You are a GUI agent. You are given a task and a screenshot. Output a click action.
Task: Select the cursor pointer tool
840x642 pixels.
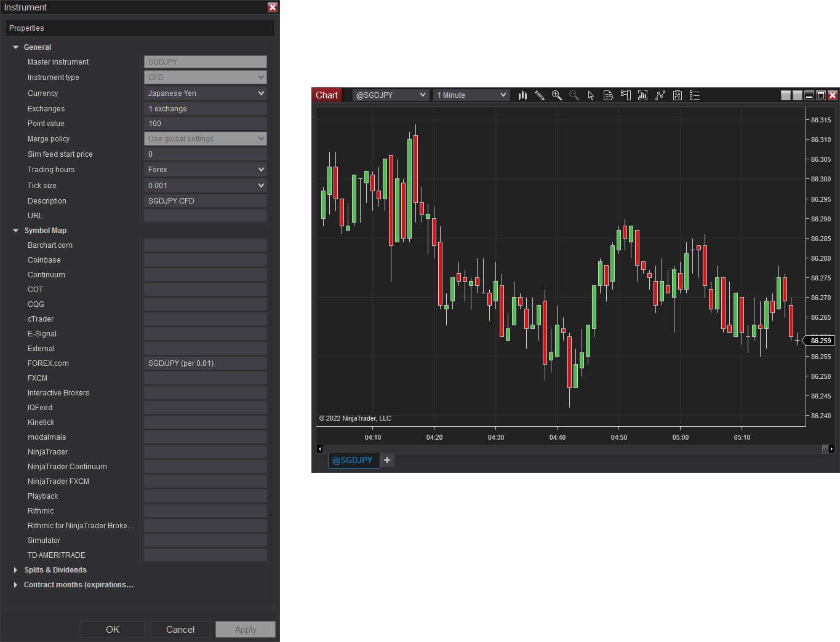[591, 95]
